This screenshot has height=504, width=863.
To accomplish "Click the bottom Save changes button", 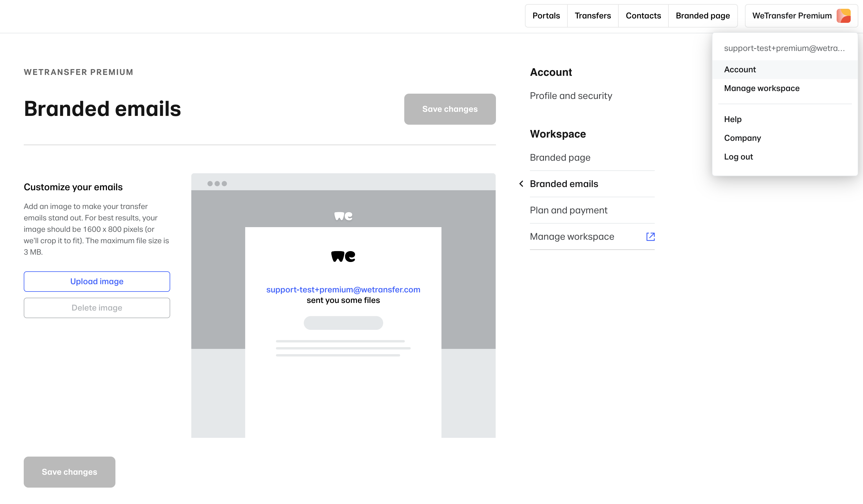I will click(69, 472).
